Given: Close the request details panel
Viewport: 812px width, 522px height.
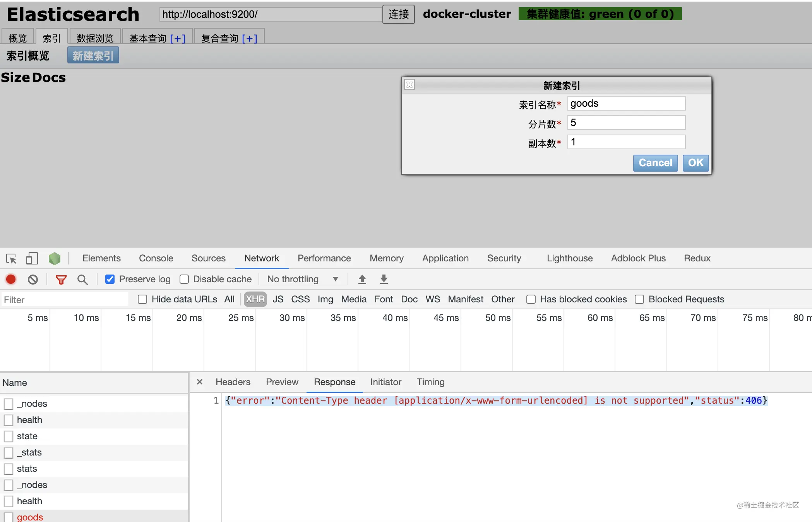Looking at the screenshot, I should tap(200, 382).
